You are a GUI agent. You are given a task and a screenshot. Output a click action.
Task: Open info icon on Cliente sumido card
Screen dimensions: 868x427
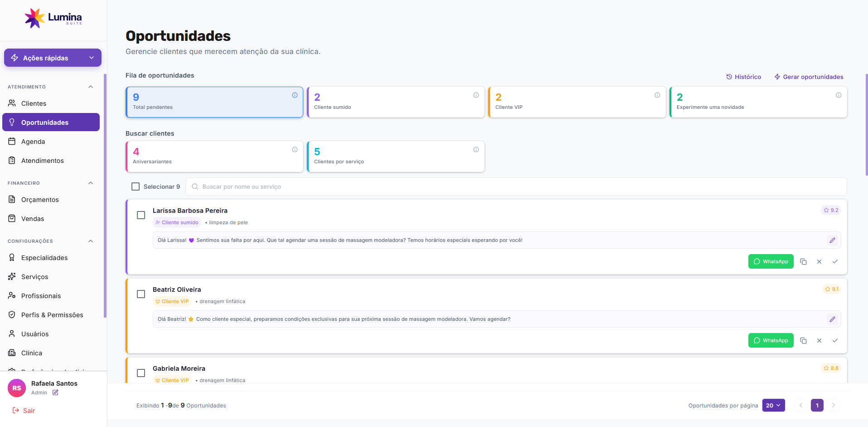(x=476, y=95)
